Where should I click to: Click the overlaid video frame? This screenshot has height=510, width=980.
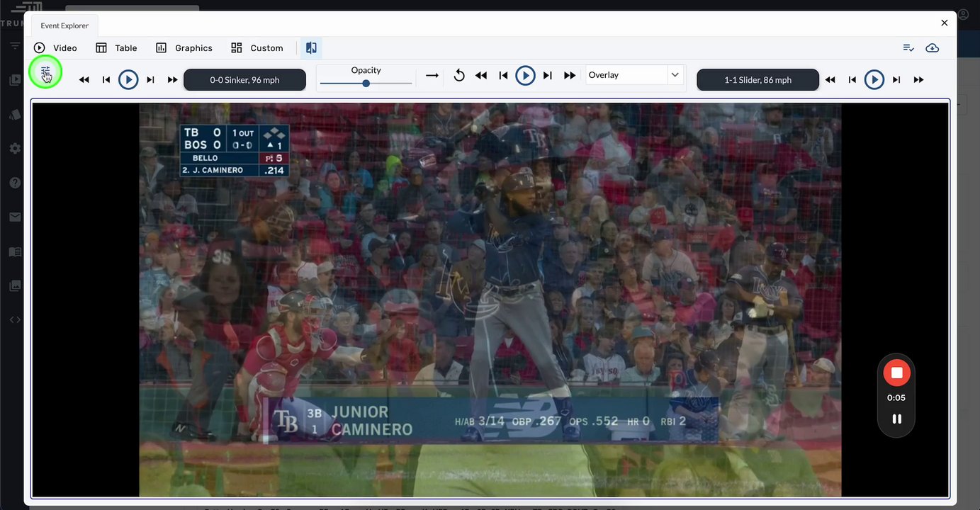tap(490, 300)
